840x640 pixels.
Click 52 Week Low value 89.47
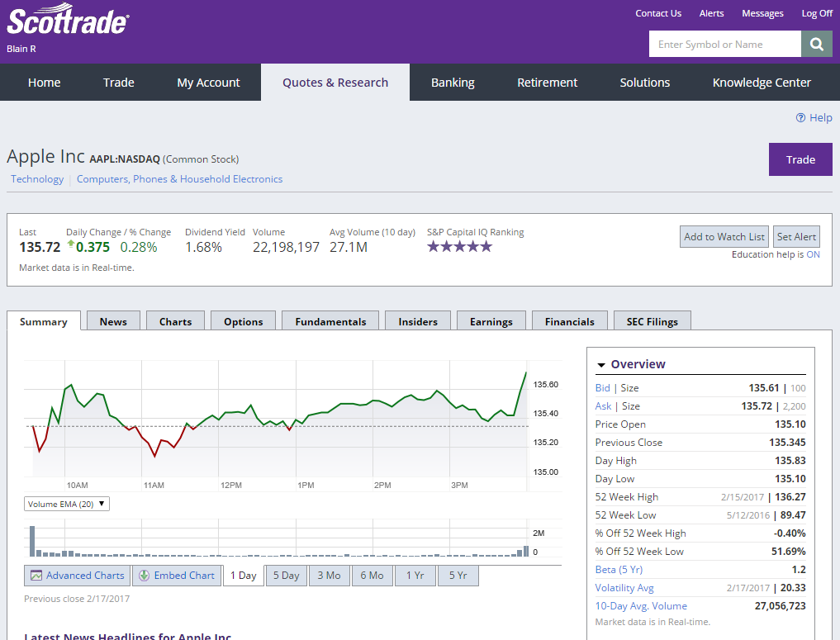pyautogui.click(x=792, y=515)
